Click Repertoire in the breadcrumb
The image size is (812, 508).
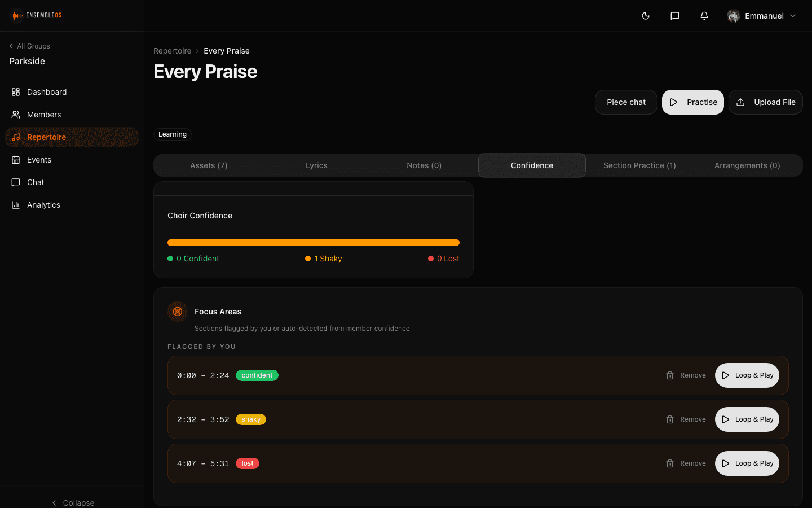[x=172, y=51]
